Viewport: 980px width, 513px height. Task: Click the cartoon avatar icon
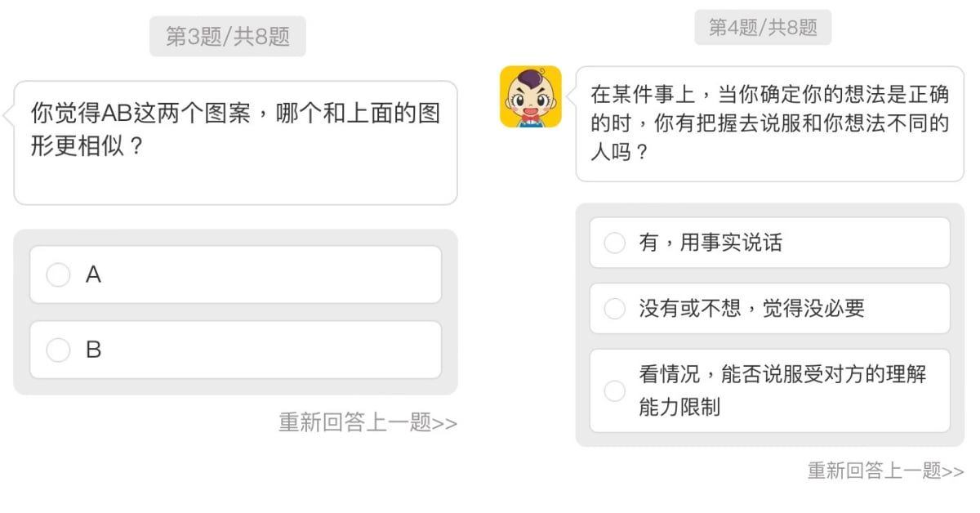530,97
